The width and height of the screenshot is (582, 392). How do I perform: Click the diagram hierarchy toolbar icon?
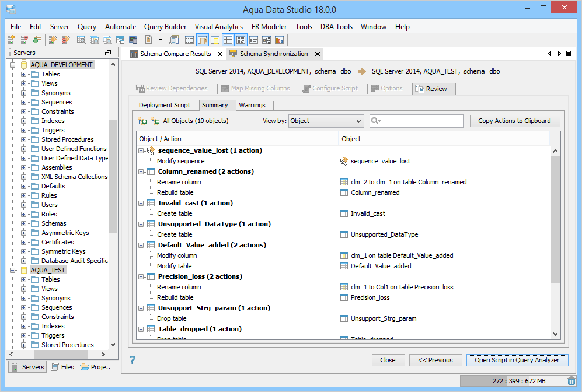point(267,39)
